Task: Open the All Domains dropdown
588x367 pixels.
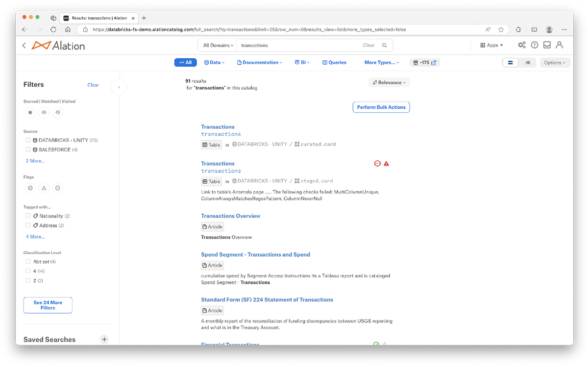Action: [x=218, y=45]
